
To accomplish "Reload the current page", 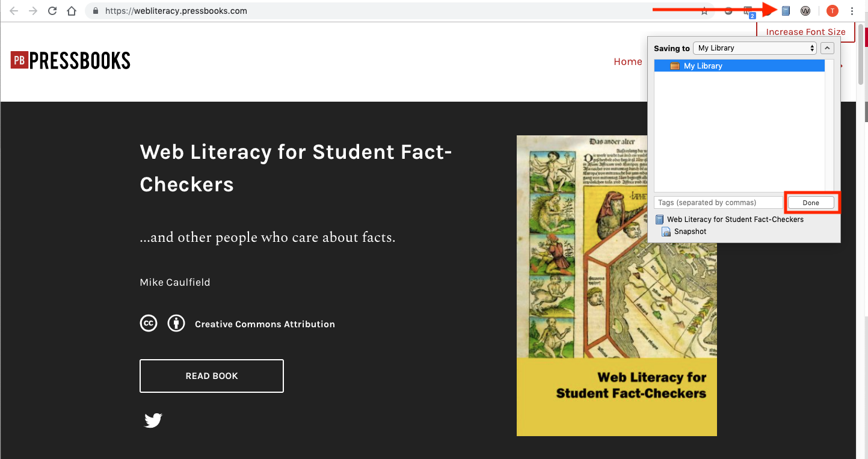I will 52,11.
